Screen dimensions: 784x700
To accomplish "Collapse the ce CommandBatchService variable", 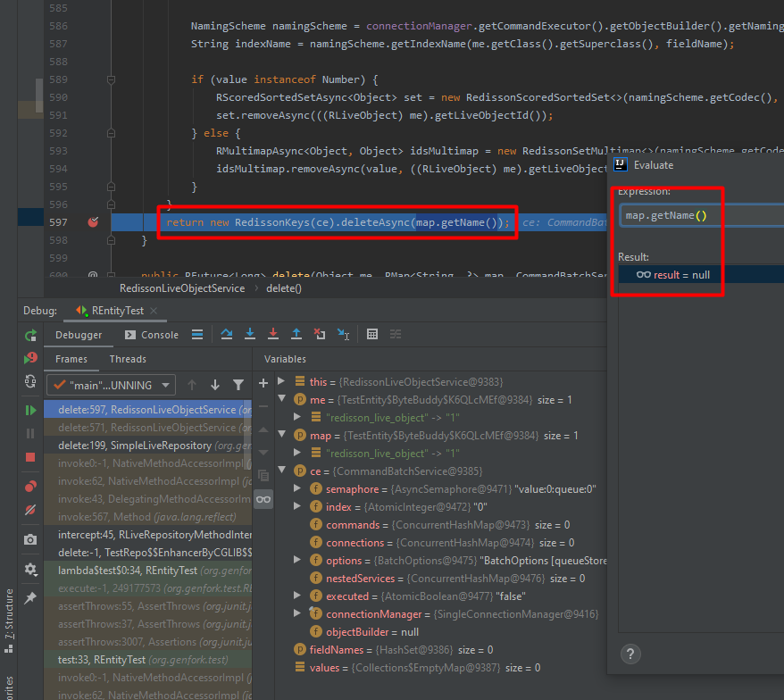I will [284, 471].
